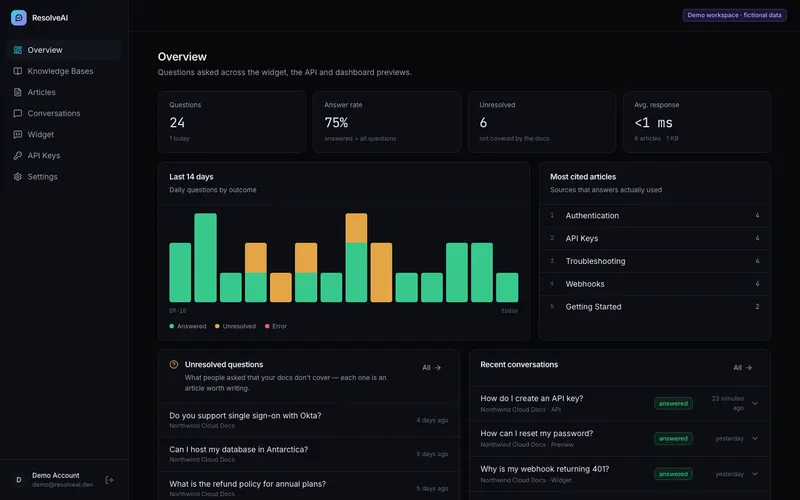Click the Questions stat card showing 24

tap(232, 122)
